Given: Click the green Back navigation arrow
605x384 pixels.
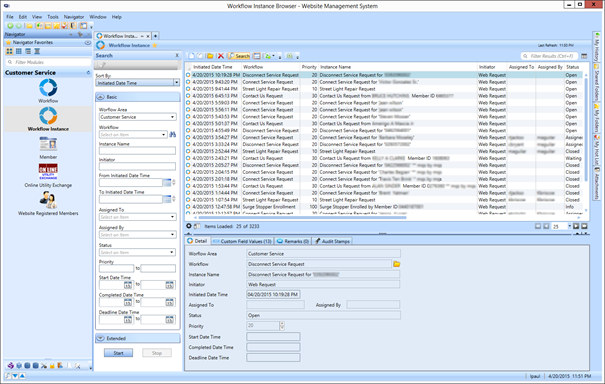Looking at the screenshot, I should click(10, 26).
